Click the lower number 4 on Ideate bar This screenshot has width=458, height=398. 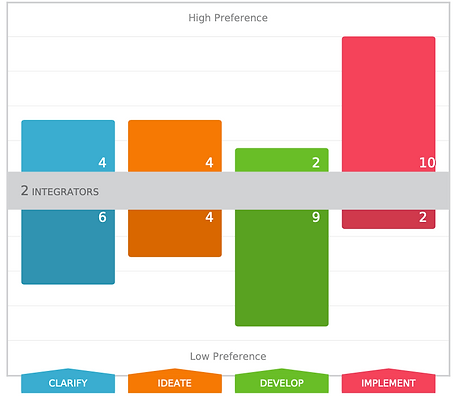tap(209, 217)
